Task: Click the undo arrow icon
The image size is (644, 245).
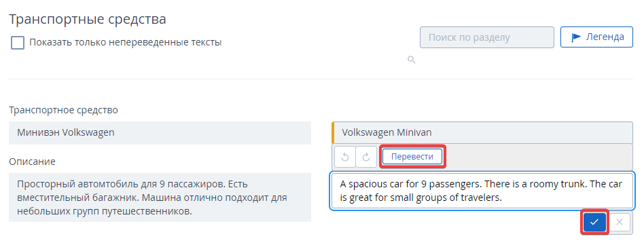Action: coord(345,157)
